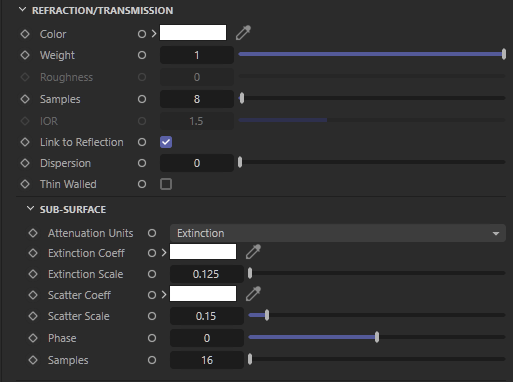Click the Sub-Surface Samples connection circle
Viewport: 513px width, 382px height.
click(152, 360)
